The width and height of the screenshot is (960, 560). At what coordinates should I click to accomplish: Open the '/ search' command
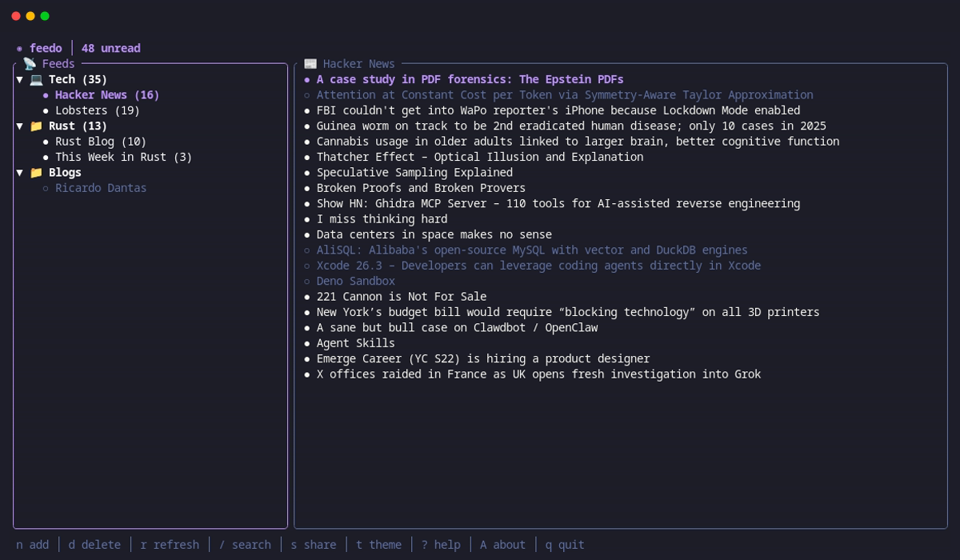point(245,545)
